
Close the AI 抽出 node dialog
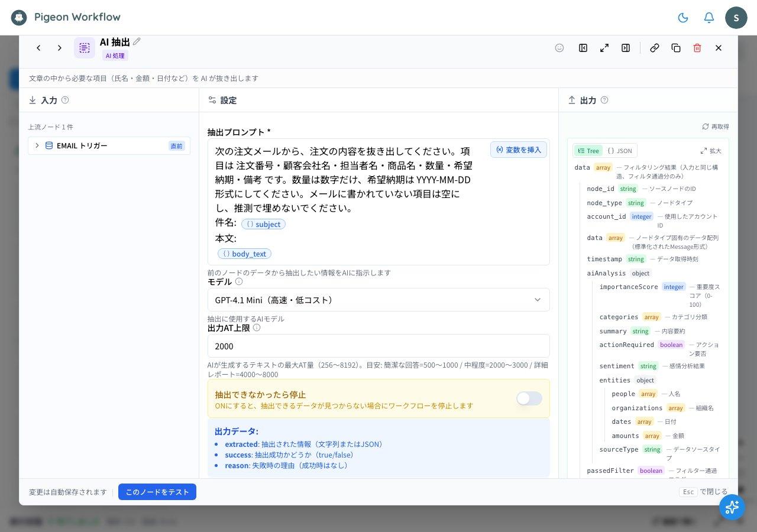tap(719, 48)
